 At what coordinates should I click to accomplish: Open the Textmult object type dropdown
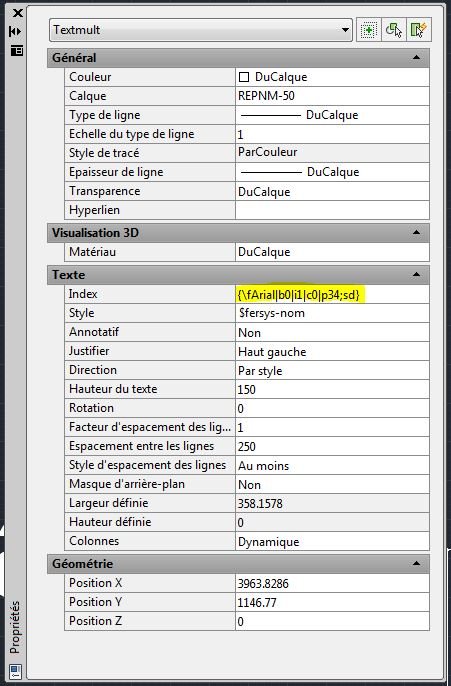pyautogui.click(x=201, y=30)
